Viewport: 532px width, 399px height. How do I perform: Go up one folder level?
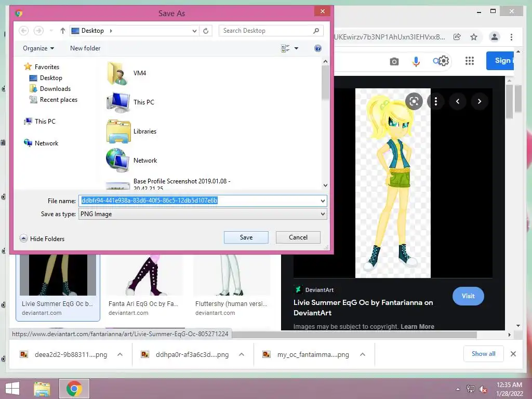click(x=62, y=31)
